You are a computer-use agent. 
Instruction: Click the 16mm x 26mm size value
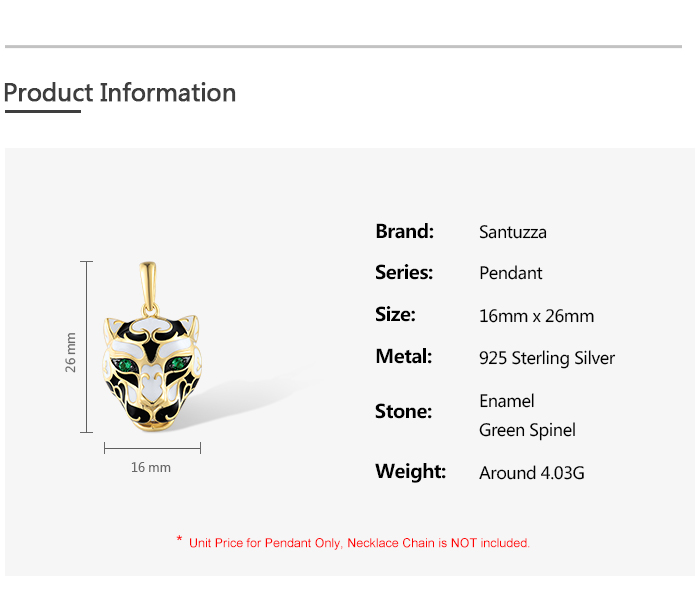[536, 316]
